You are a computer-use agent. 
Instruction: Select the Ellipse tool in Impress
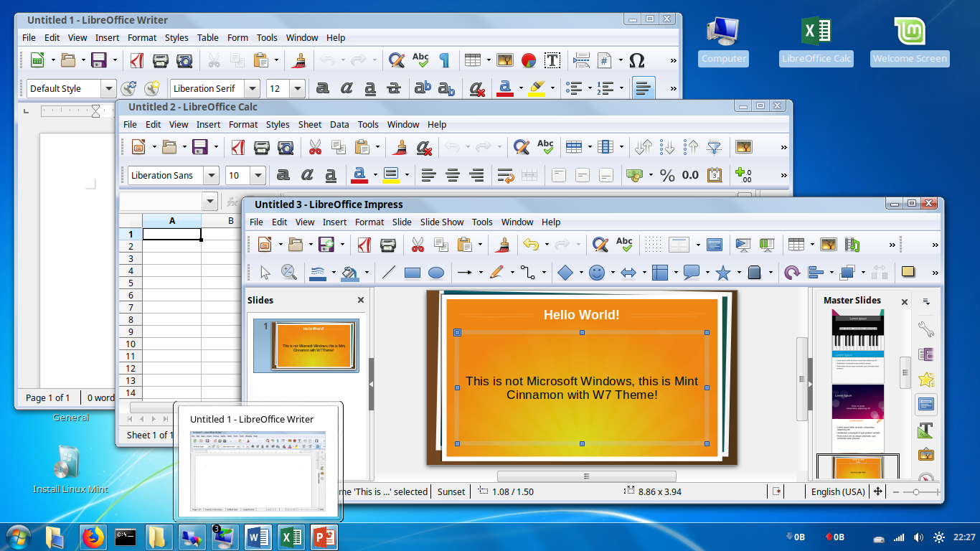(x=436, y=273)
